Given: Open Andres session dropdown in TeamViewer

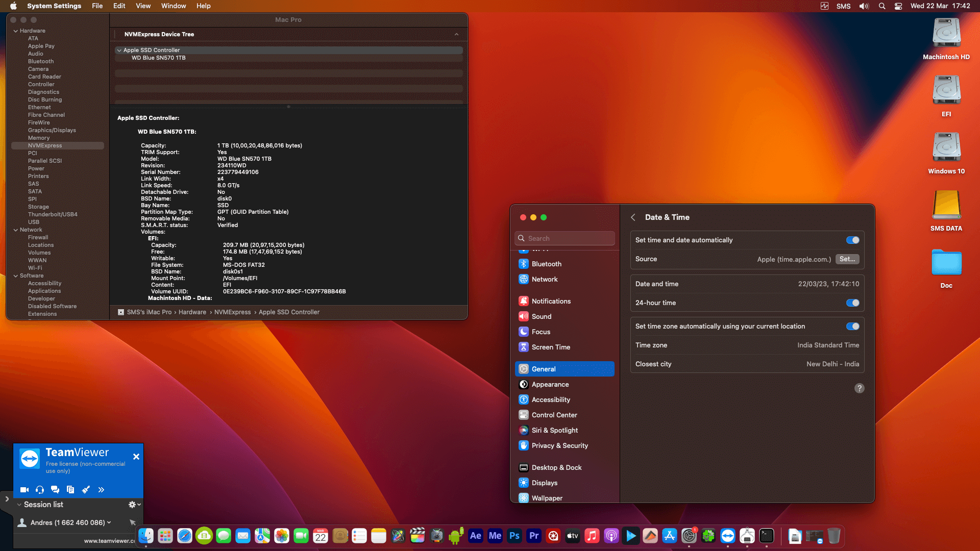Looking at the screenshot, I should click(x=109, y=522).
